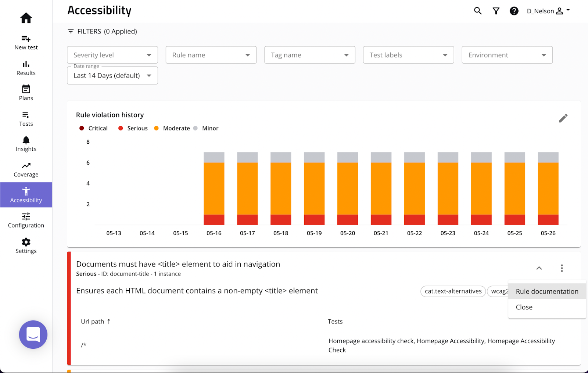Toggle the Minor series in chart legend
The width and height of the screenshot is (588, 373).
(206, 128)
